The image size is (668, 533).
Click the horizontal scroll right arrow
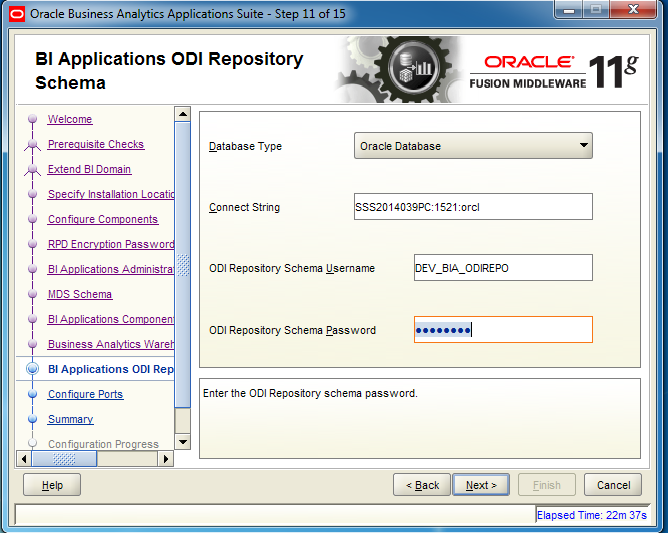166,459
